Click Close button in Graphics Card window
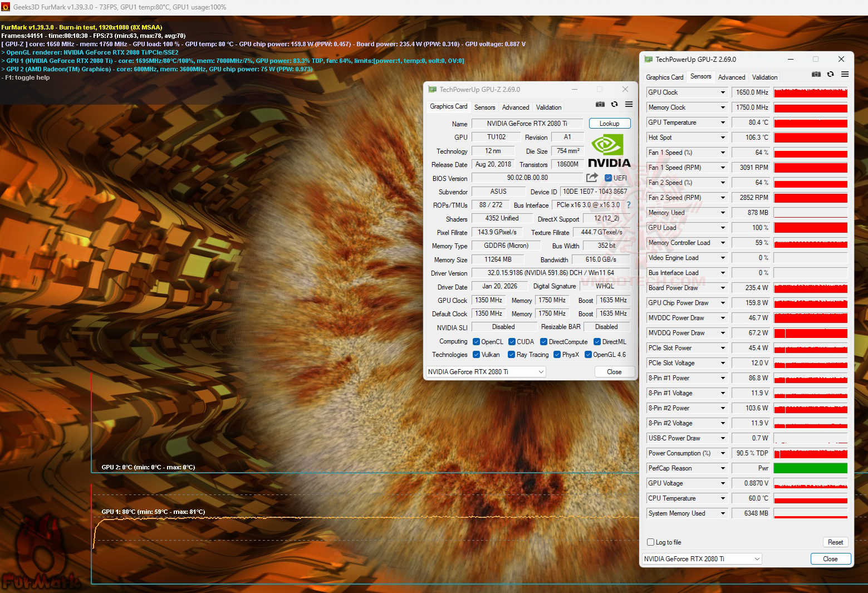 point(614,371)
